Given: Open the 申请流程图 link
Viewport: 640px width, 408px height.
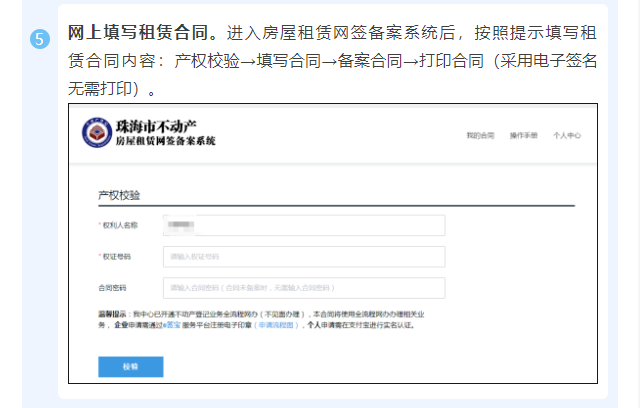Looking at the screenshot, I should [x=277, y=325].
